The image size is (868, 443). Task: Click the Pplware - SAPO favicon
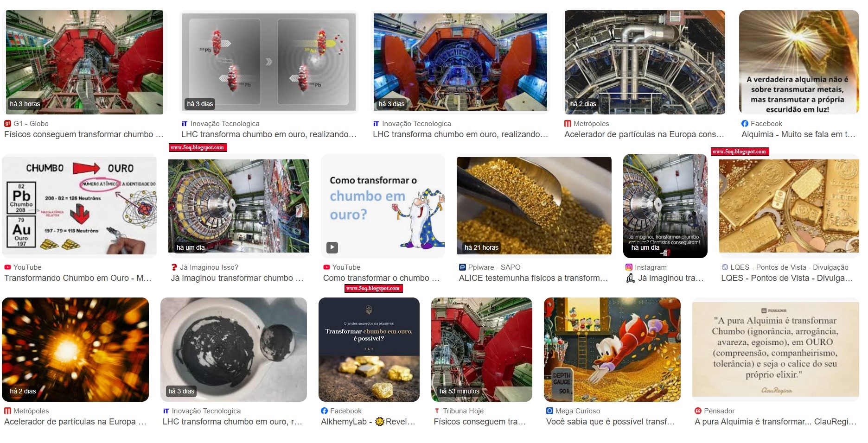tap(462, 267)
